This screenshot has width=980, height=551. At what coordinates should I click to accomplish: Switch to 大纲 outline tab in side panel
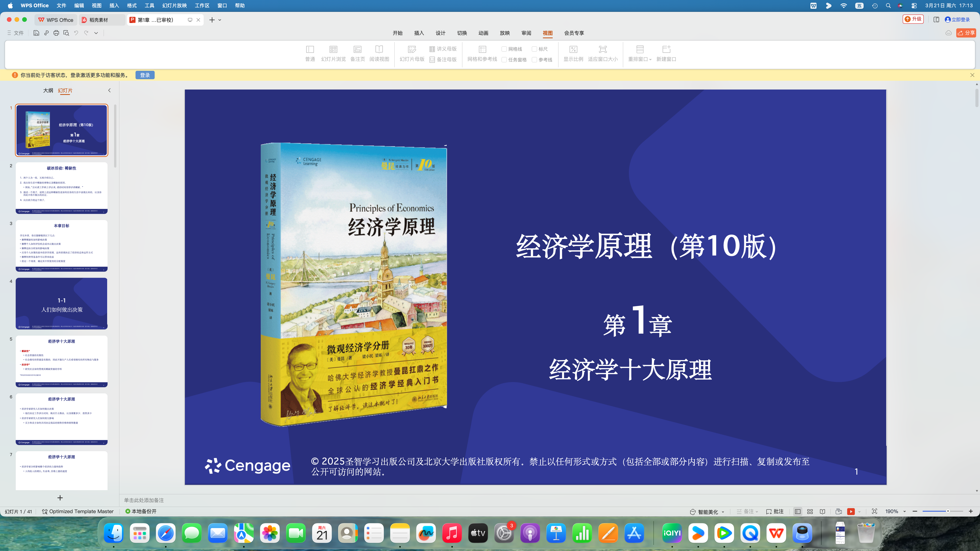pos(48,90)
